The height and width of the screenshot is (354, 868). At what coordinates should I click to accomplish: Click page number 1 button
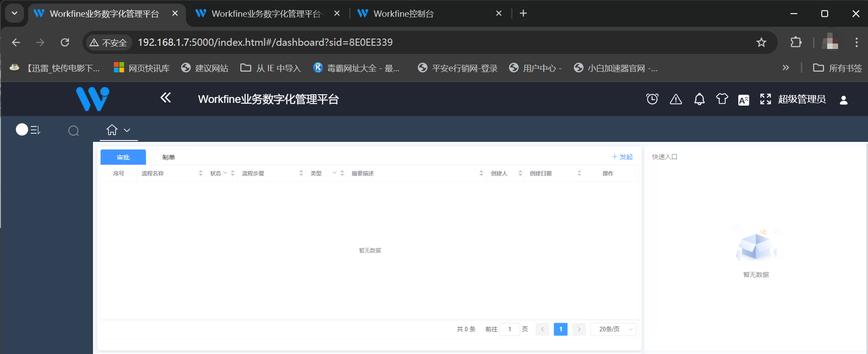561,329
